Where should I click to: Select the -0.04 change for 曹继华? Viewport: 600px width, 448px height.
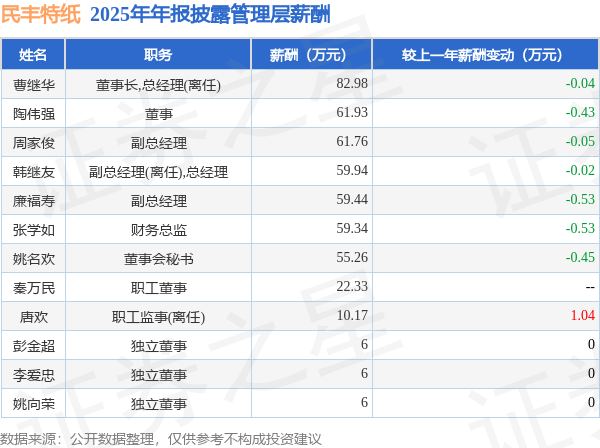click(580, 83)
